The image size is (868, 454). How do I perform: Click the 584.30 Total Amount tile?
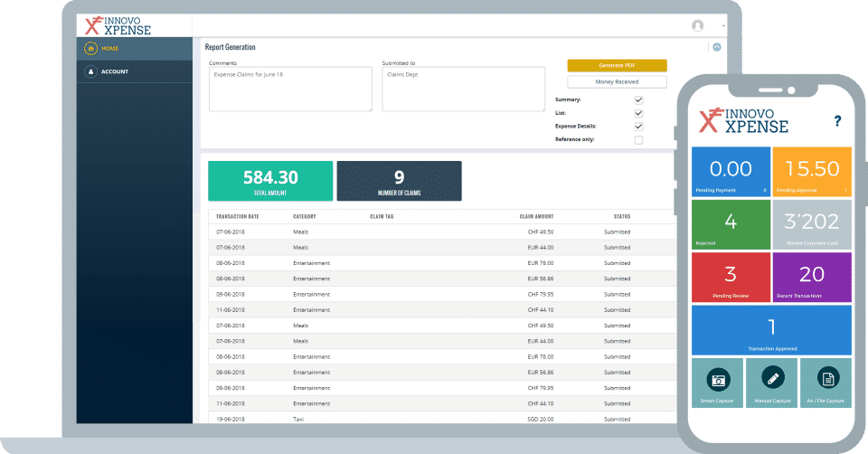[x=270, y=181]
